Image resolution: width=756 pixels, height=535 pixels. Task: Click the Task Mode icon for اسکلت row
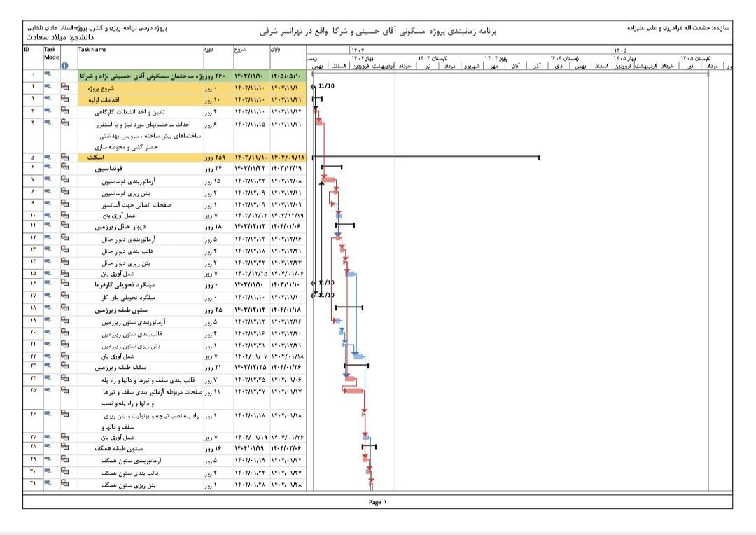point(48,158)
